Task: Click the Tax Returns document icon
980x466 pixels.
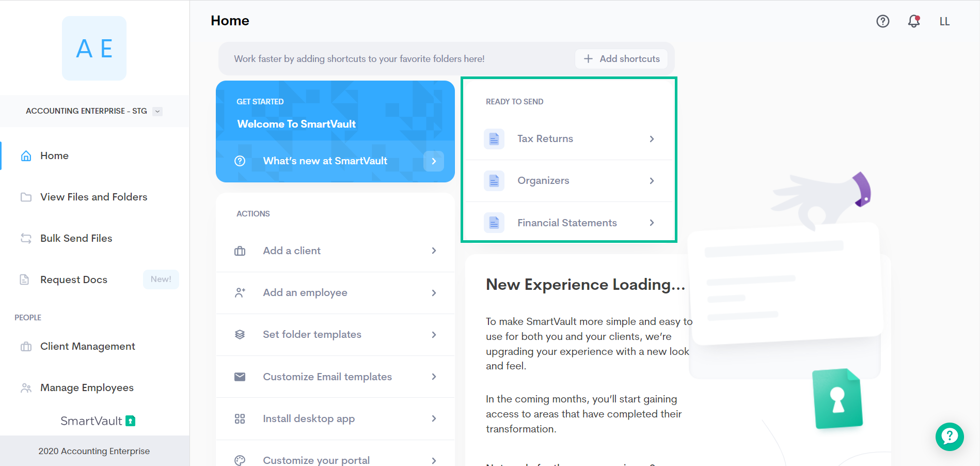Action: pyautogui.click(x=494, y=139)
